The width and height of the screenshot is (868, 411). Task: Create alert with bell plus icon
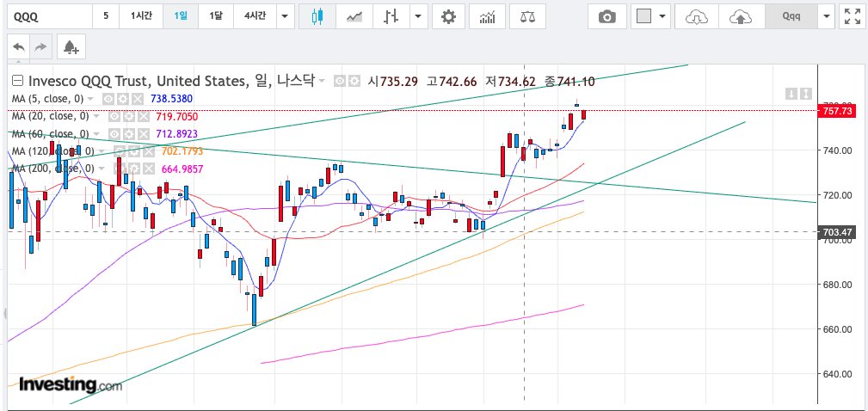pyautogui.click(x=71, y=47)
